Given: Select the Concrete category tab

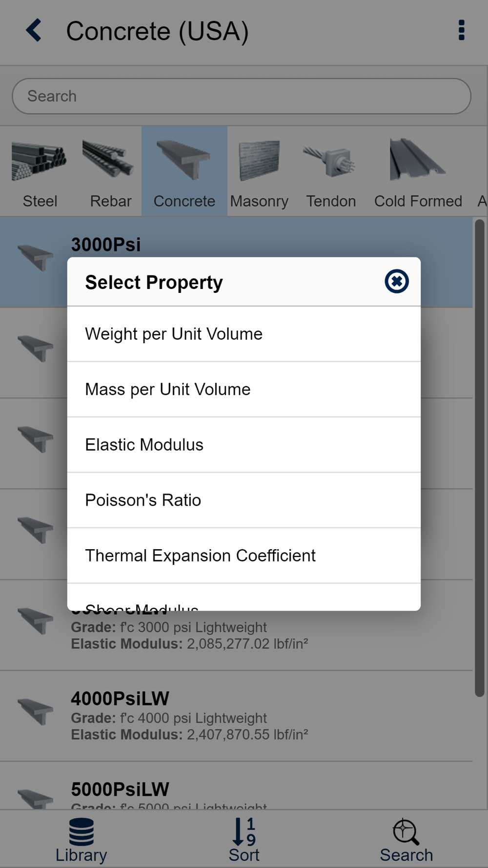Looking at the screenshot, I should (x=184, y=171).
